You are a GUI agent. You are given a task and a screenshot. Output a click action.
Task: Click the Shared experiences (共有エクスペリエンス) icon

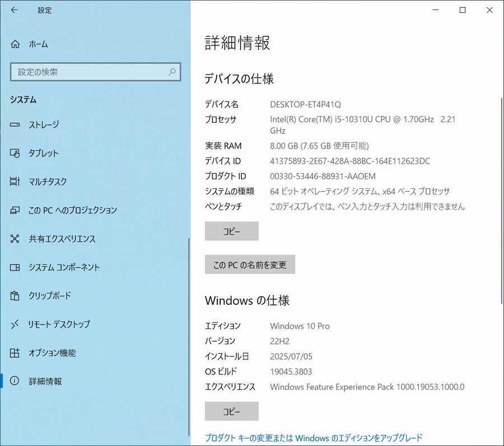[x=15, y=239]
